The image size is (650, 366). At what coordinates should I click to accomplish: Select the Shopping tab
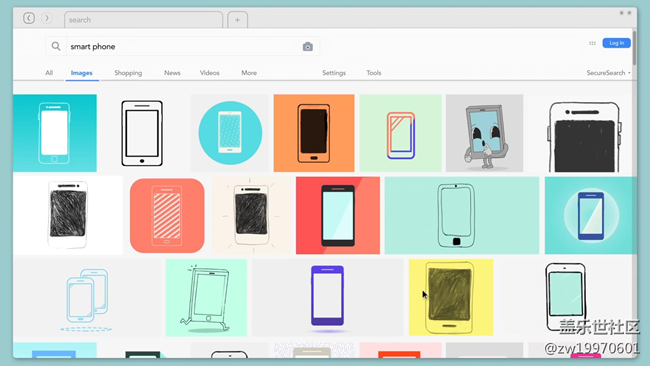[128, 73]
